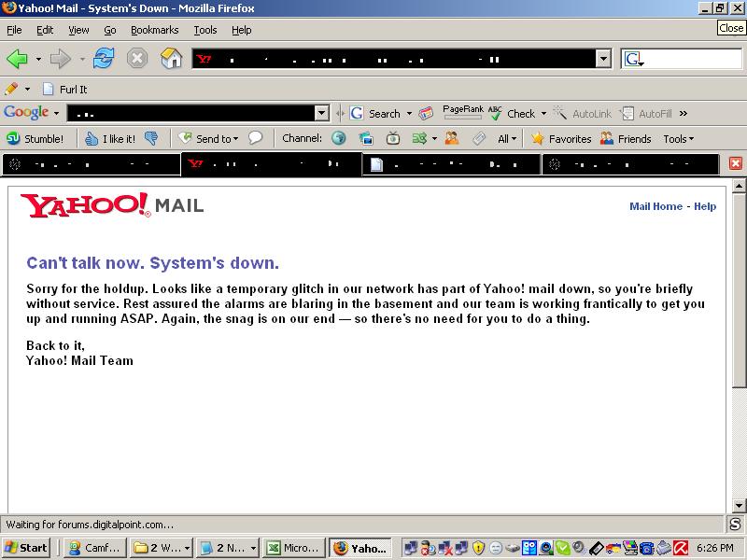Open the Home page icon
747x560 pixels.
(x=172, y=59)
